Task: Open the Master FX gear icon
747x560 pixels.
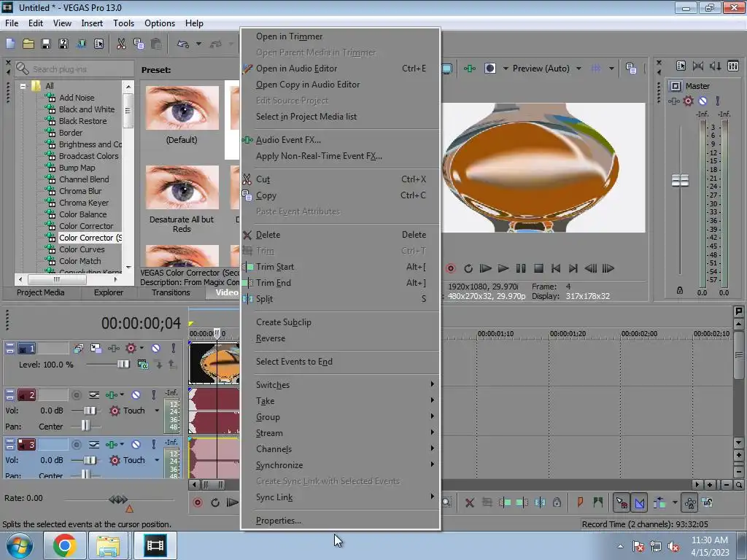Action: click(x=688, y=101)
